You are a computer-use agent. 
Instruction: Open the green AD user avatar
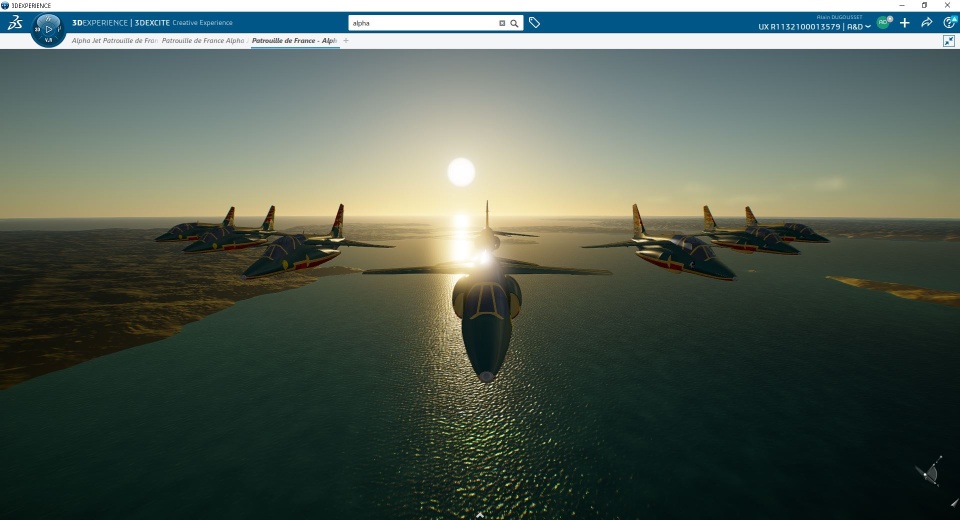pos(883,23)
